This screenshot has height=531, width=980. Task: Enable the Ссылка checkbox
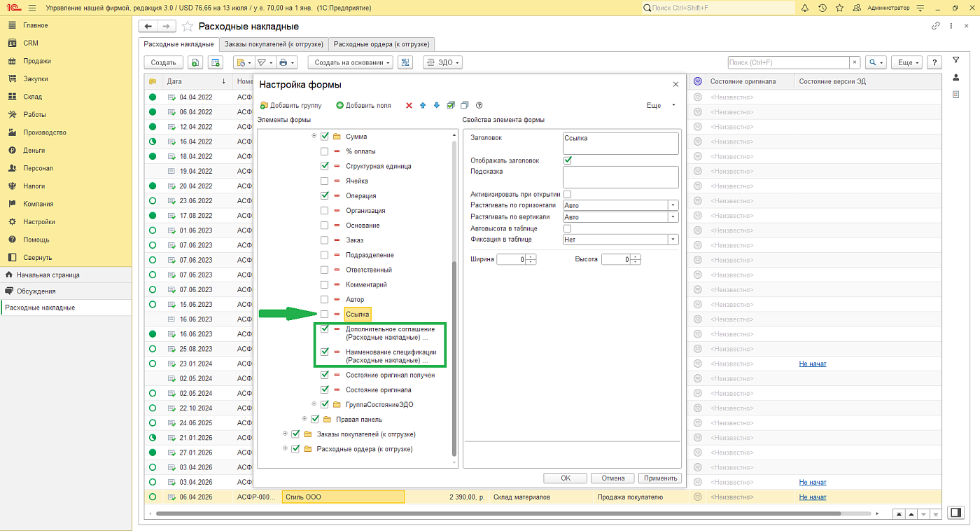click(x=324, y=315)
